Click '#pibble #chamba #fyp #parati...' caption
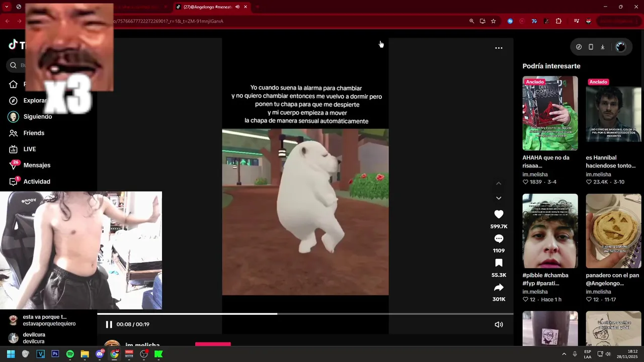This screenshot has height=362, width=644. click(545, 279)
